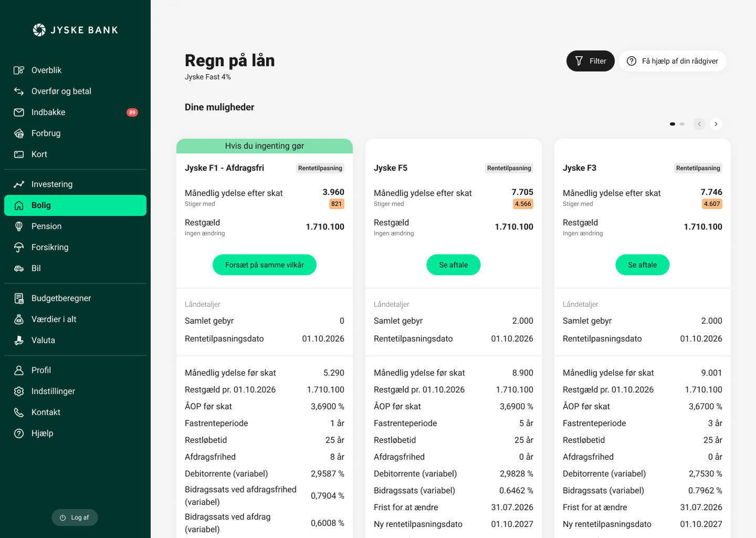
Task: Click the Investering chart icon
Action: pyautogui.click(x=19, y=184)
